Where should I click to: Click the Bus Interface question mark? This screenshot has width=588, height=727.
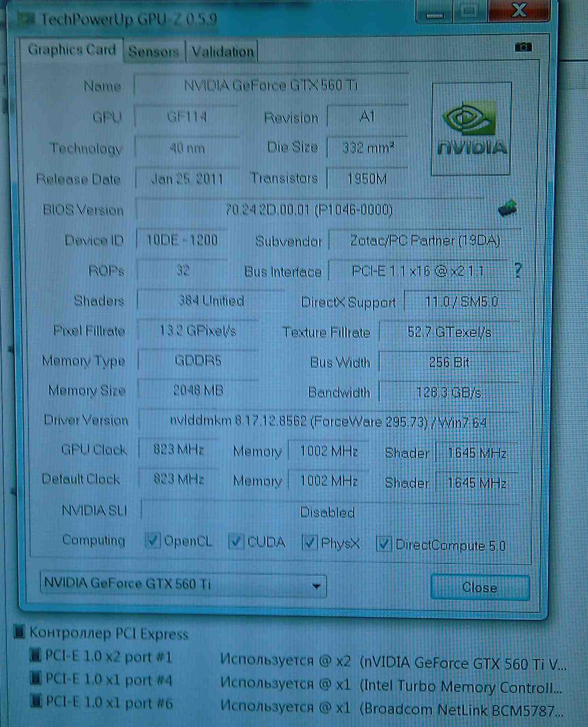[518, 271]
